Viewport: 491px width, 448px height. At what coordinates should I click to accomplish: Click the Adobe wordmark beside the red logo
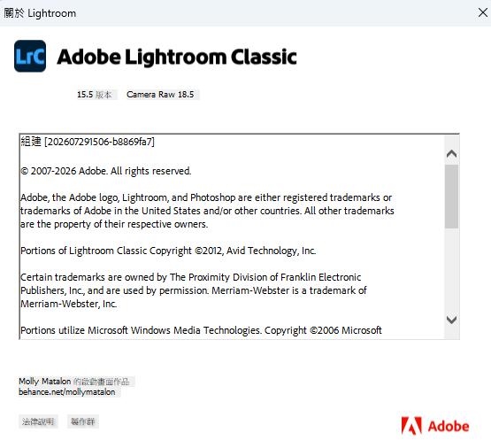pyautogui.click(x=449, y=427)
